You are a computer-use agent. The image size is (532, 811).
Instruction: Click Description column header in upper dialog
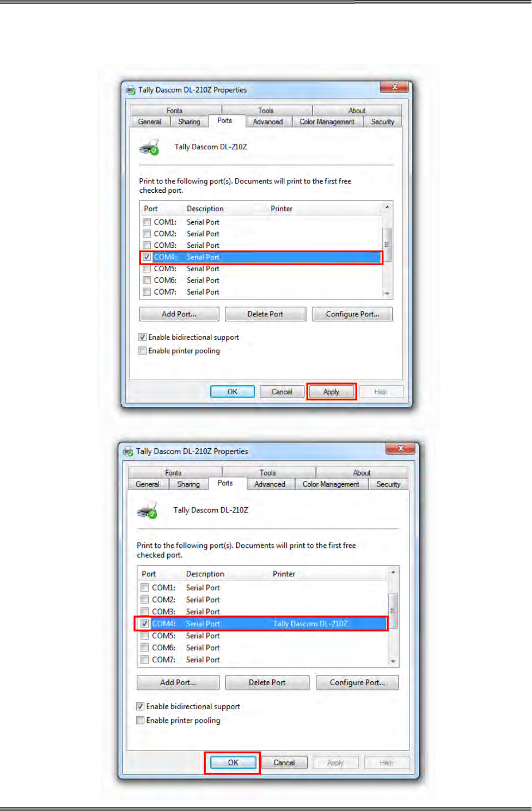pos(205,209)
